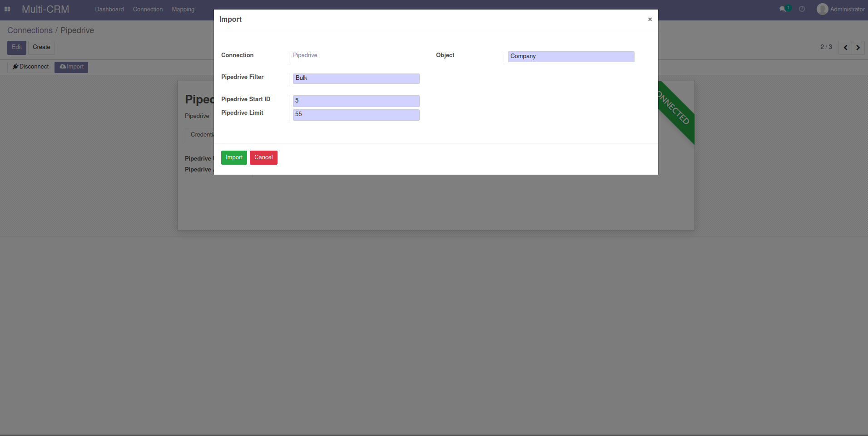The width and height of the screenshot is (868, 436).
Task: Focus the Pipedrive Start ID field
Action: (x=356, y=101)
